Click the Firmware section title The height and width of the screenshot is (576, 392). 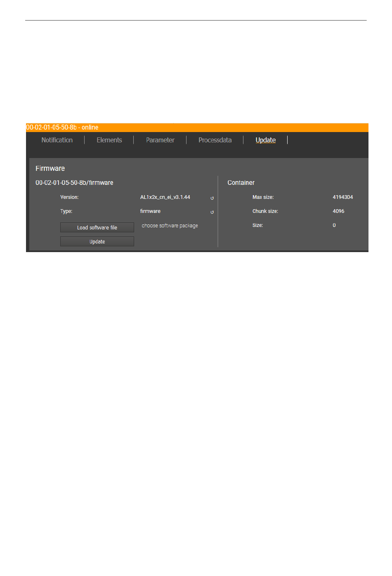(50, 168)
